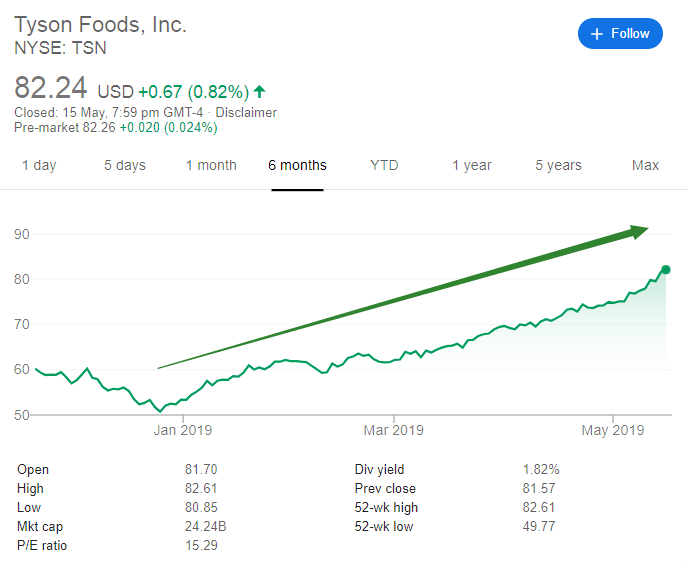Switch to the 5 days range
Image resolution: width=688 pixels, height=568 pixels.
point(125,165)
